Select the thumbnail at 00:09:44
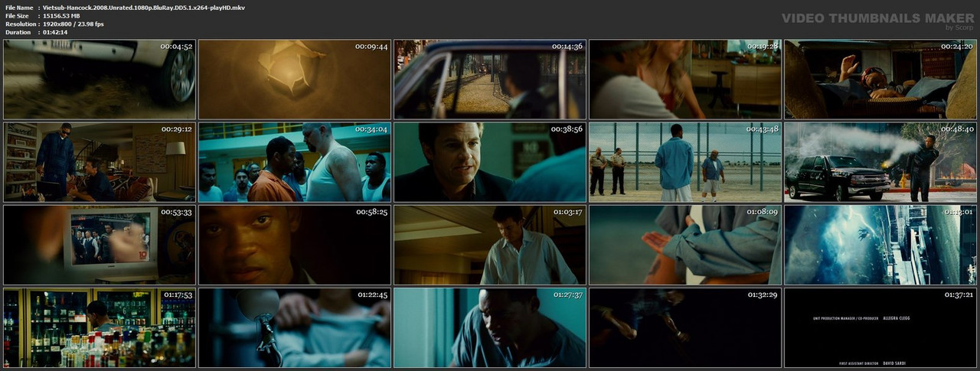The height and width of the screenshot is (371, 980). [x=295, y=80]
